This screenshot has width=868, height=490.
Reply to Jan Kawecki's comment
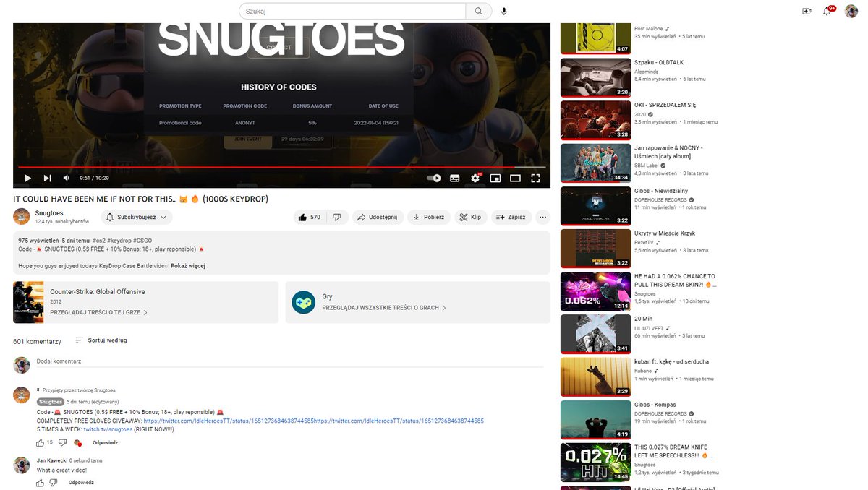pyautogui.click(x=81, y=482)
